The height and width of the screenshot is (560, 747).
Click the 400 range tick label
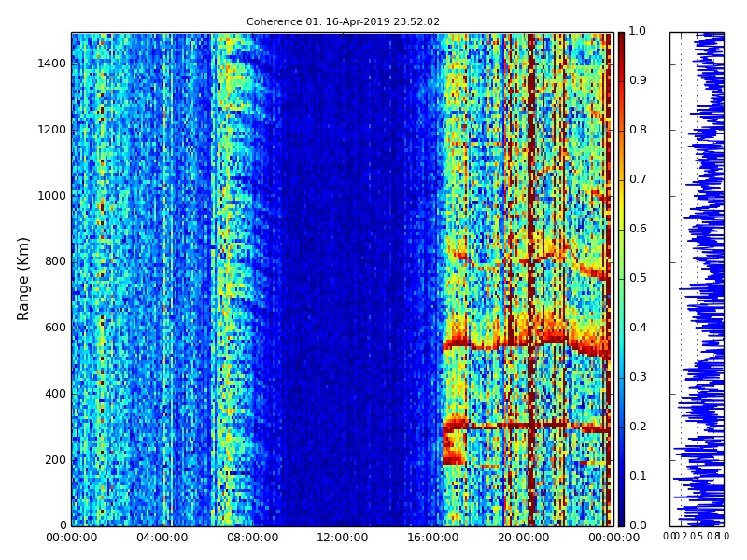click(55, 394)
